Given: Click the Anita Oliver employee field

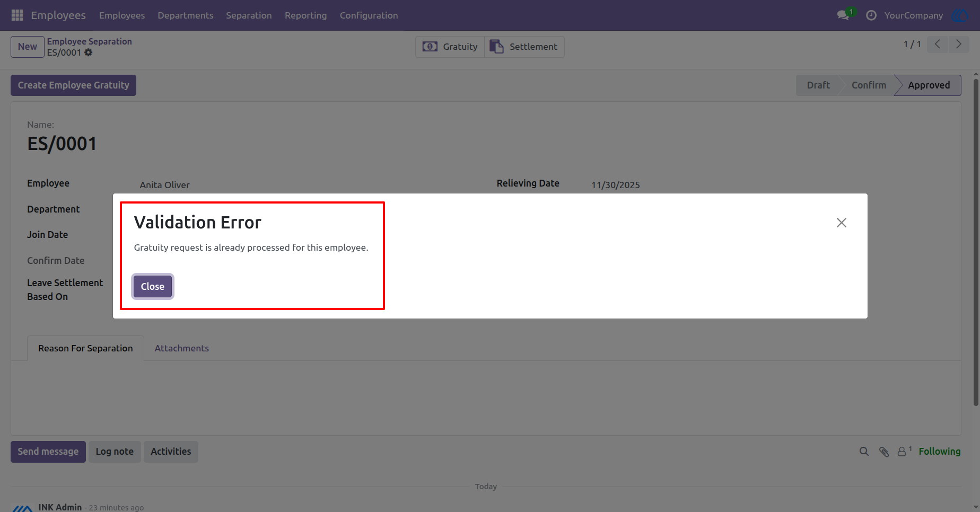Looking at the screenshot, I should [x=165, y=185].
